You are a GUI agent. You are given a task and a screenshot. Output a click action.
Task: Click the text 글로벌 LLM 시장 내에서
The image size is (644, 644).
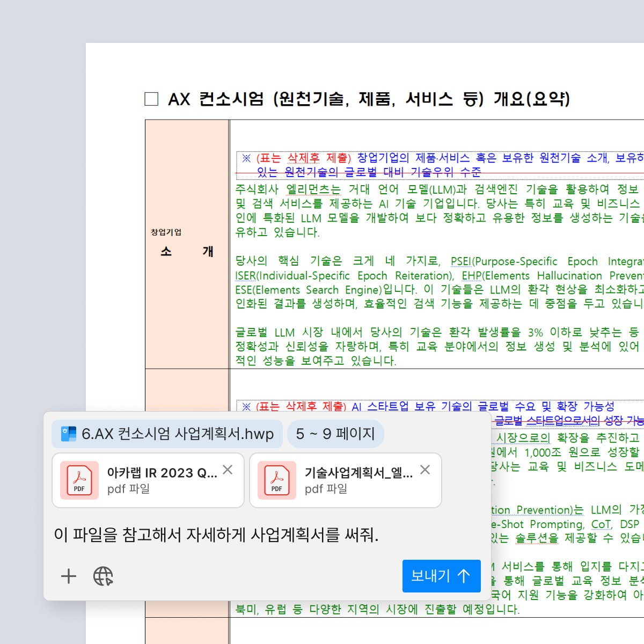299,332
